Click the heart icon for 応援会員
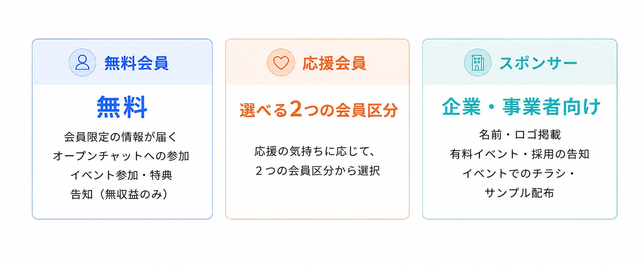The height and width of the screenshot is (265, 644). 281,63
